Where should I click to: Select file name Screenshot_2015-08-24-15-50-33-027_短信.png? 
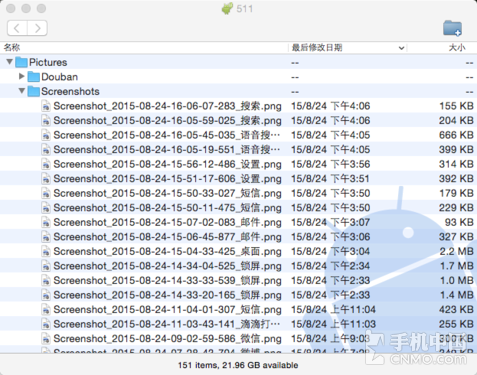click(x=167, y=193)
